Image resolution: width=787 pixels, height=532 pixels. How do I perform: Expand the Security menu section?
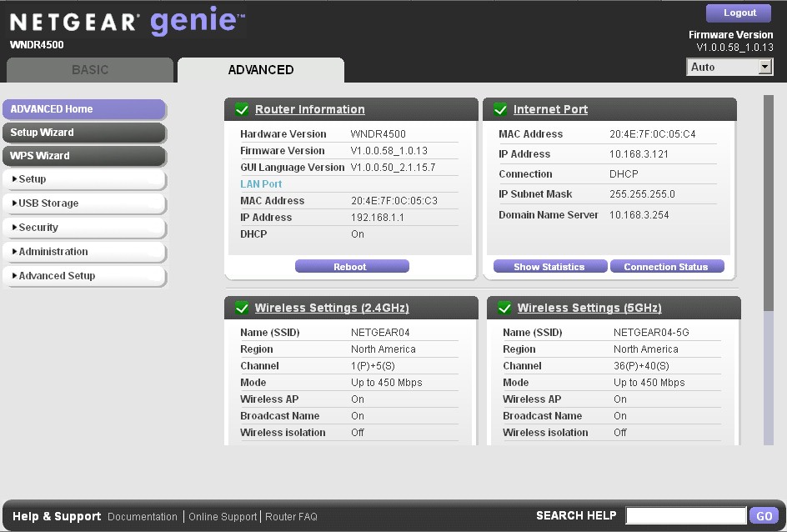tap(84, 228)
